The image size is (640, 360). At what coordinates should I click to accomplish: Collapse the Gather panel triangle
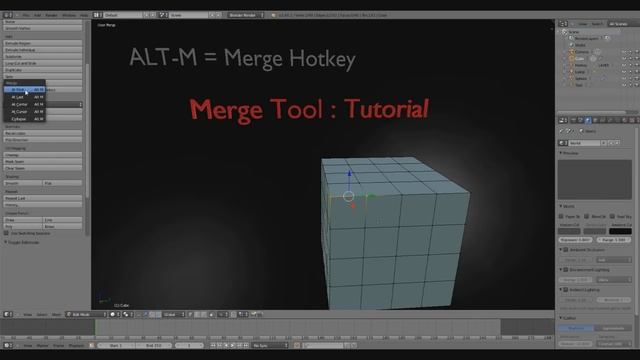pos(561,318)
